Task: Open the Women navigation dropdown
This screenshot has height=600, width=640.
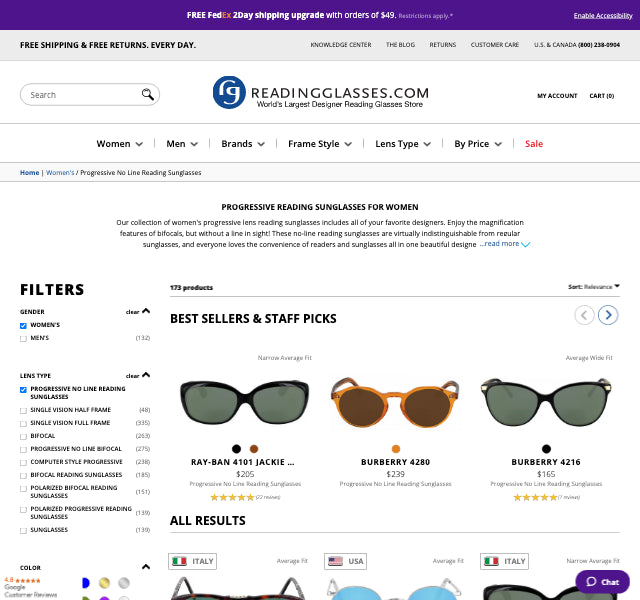Action: click(120, 144)
